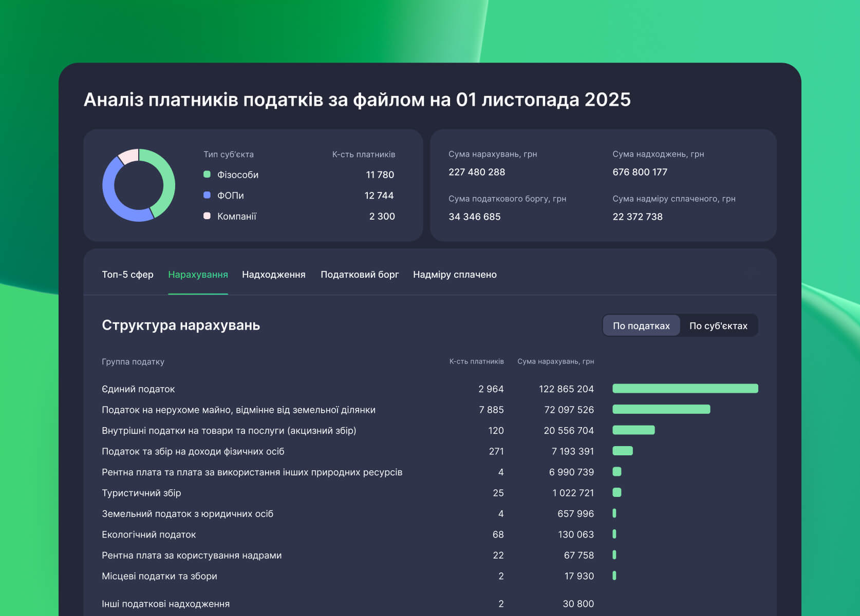Click the amount 130 063

point(576,534)
